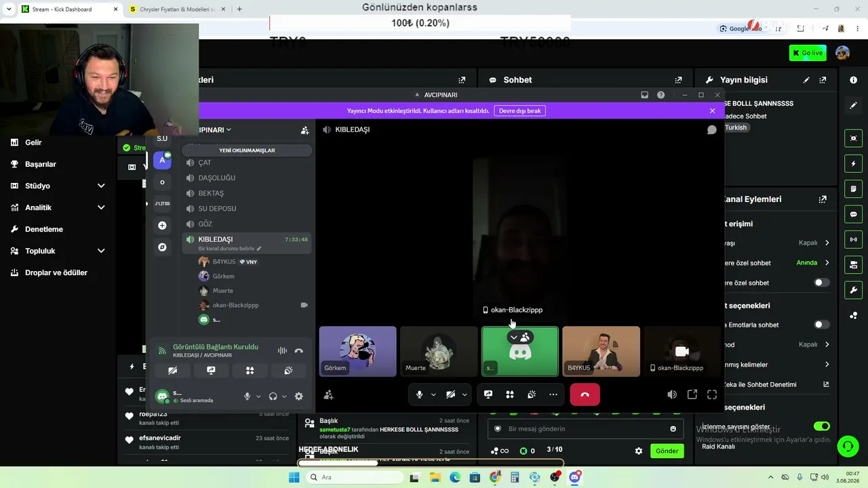This screenshot has height=488, width=868.
Task: Open camera device options arrow in call bar
Action: 465,394
